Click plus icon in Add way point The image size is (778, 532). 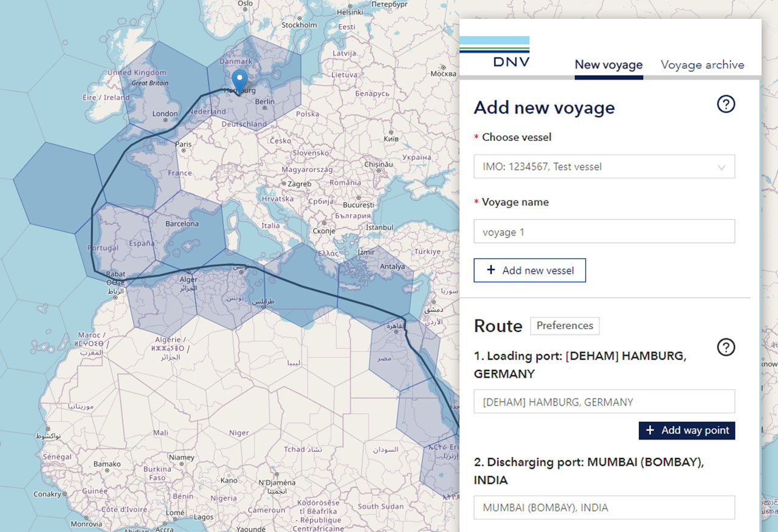click(650, 431)
